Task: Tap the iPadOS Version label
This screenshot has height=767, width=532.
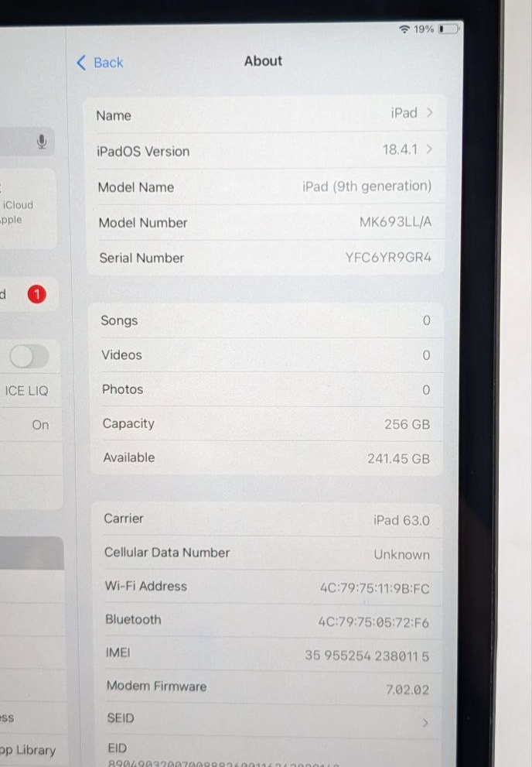Action: pos(143,151)
